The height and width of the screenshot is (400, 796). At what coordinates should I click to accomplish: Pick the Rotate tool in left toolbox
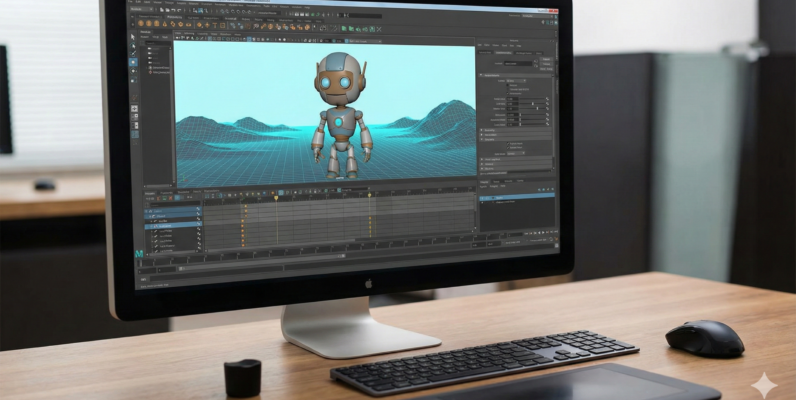click(133, 70)
